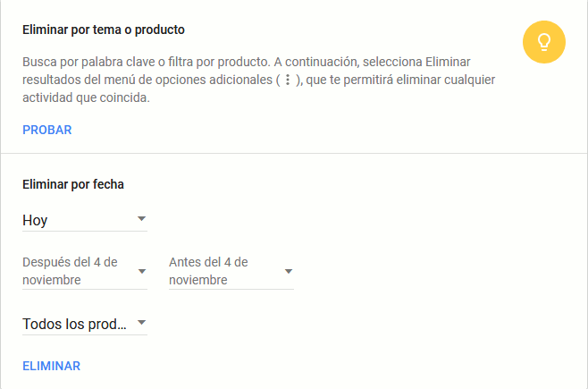The image size is (588, 389).
Task: Click the word 'Hoy' in the date selector
Action: tap(36, 220)
